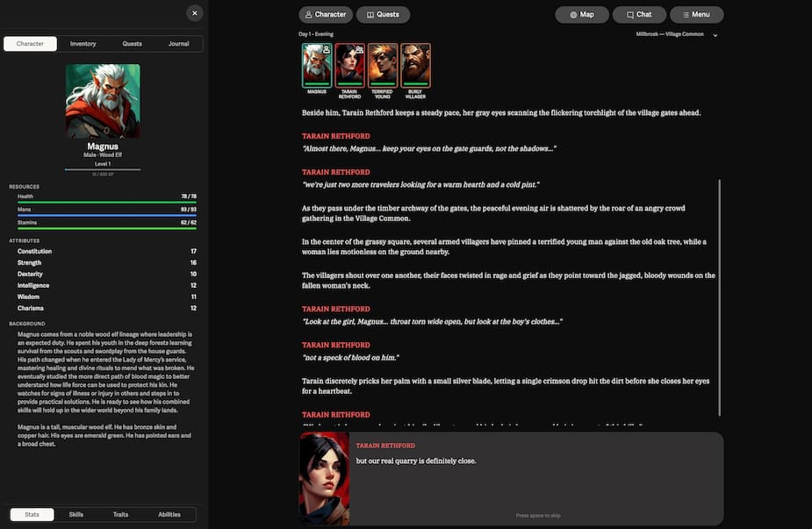Click the Character button in top bar
Viewport: 812px width, 529px height.
click(326, 15)
